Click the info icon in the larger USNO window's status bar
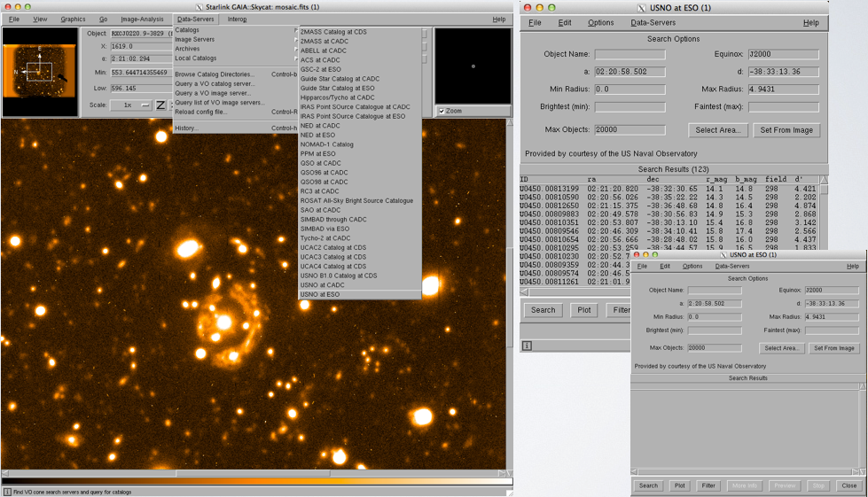This screenshot has height=497, width=868. click(x=527, y=346)
